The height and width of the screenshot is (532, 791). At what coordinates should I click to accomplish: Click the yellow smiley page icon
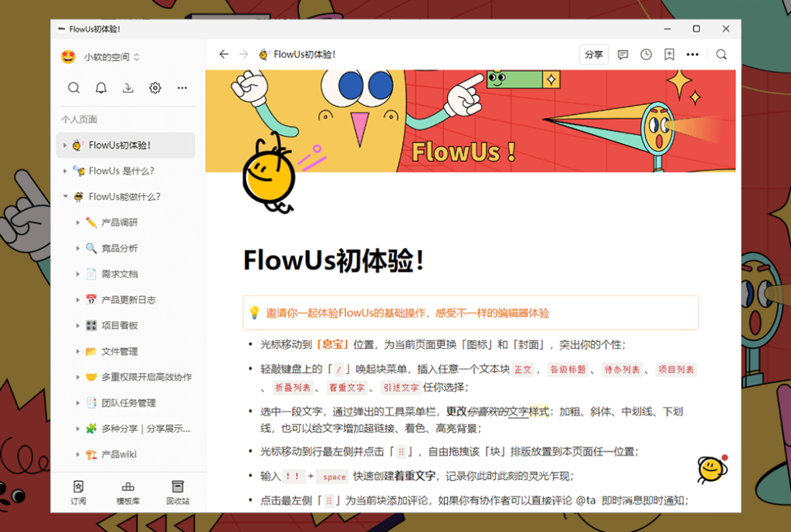coord(269,174)
